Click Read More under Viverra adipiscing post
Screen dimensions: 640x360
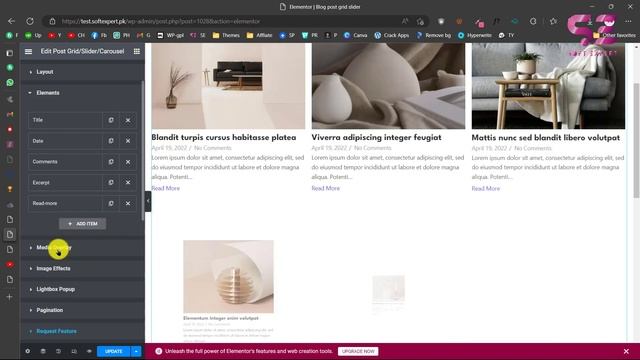tap(325, 188)
